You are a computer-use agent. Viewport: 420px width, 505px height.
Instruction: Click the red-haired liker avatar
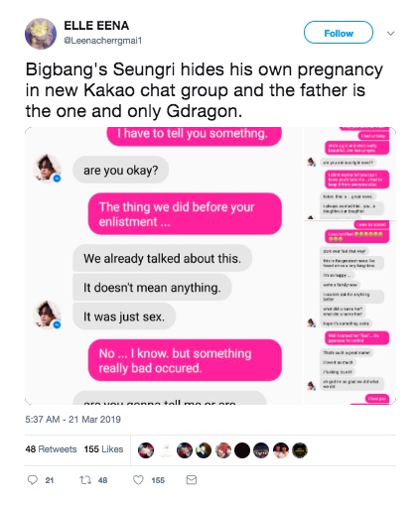click(222, 450)
